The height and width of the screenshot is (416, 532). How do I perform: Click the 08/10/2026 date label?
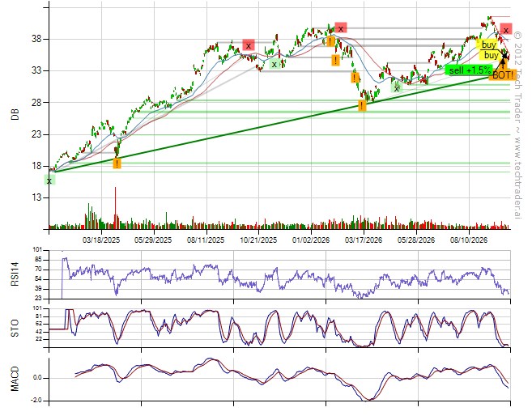pyautogui.click(x=469, y=240)
